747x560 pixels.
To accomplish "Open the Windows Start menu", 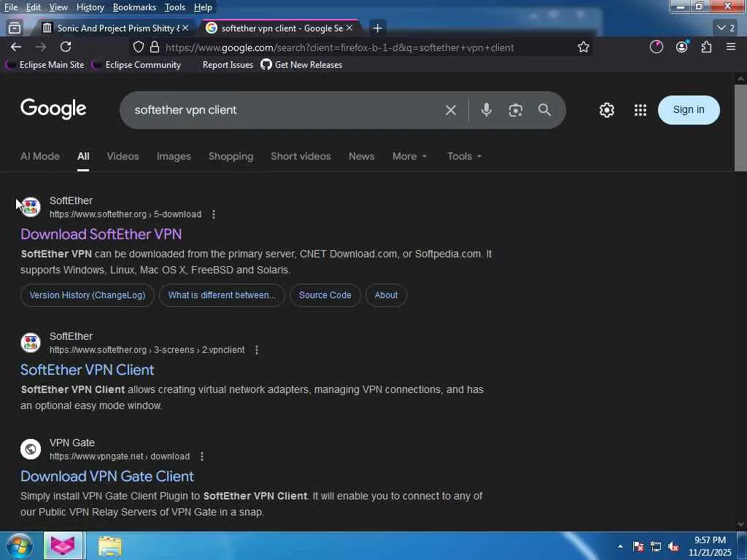I will (19, 545).
